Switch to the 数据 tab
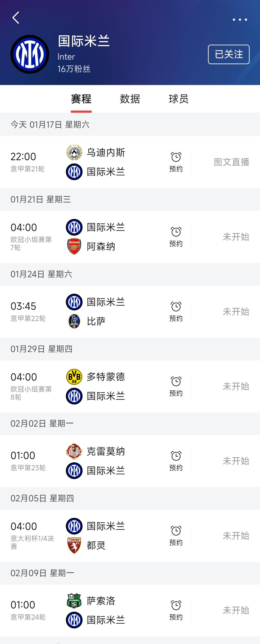Viewport: 260px width, 644px height. click(130, 99)
